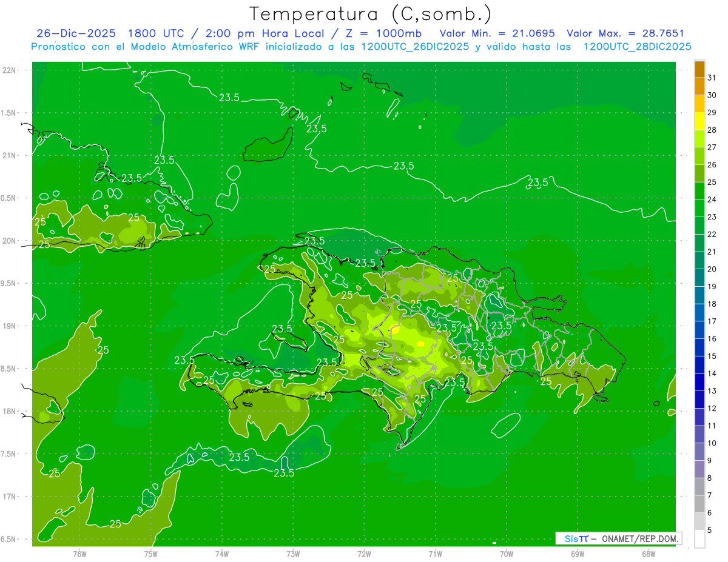Click the dark orange legend swatch above 31
The width and height of the screenshot is (728, 562).
[699, 69]
